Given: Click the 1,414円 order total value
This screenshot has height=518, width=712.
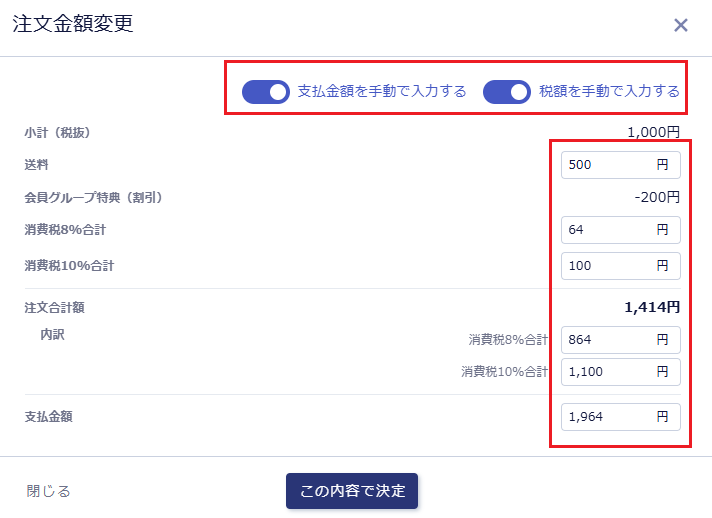Looking at the screenshot, I should tap(652, 307).
